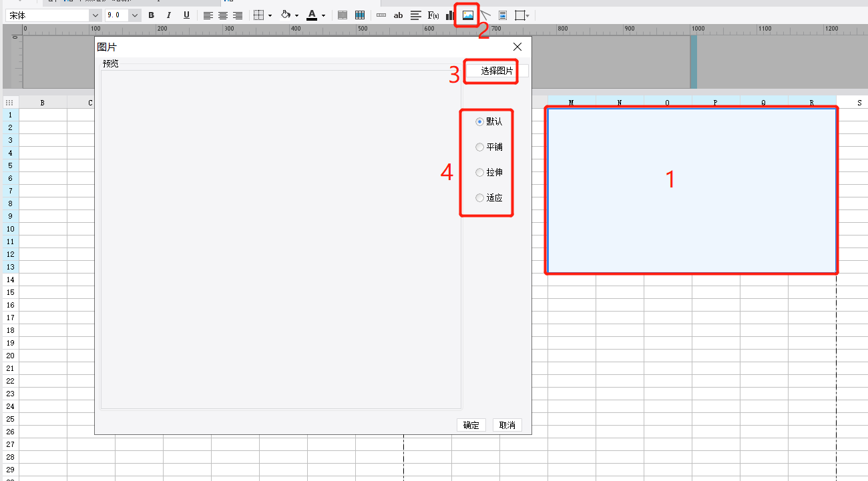Click the image preview area in the dialog
The width and height of the screenshot is (868, 481).
point(281,239)
